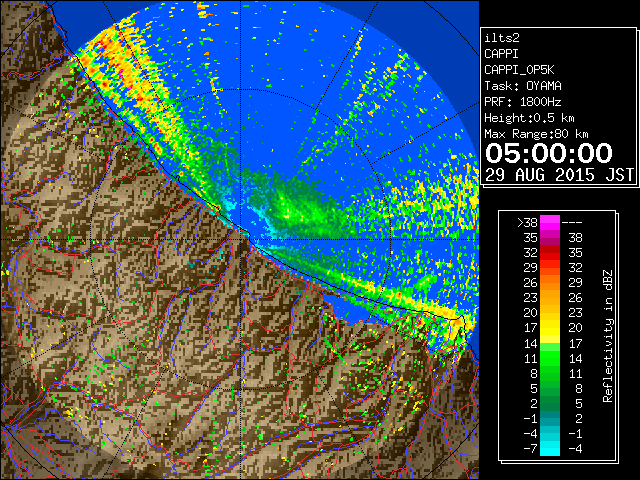Select the CAPPI product type line
Screen dimensions: 640x480
coord(501,54)
